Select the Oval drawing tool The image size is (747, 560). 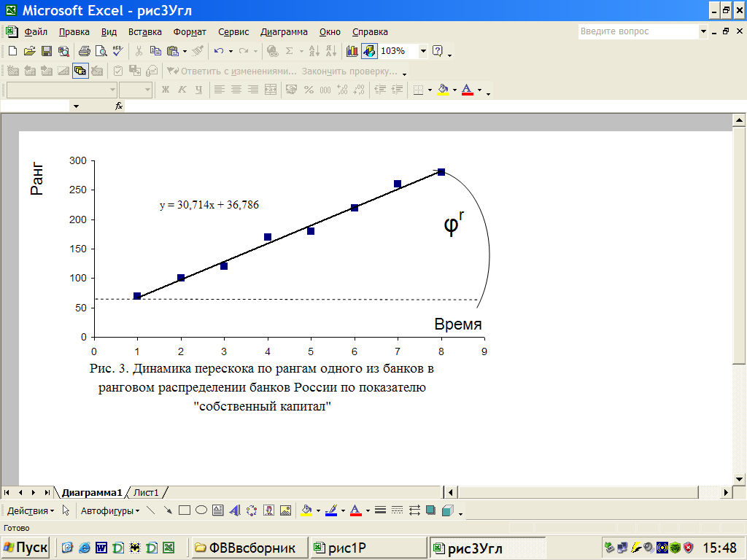tap(201, 510)
